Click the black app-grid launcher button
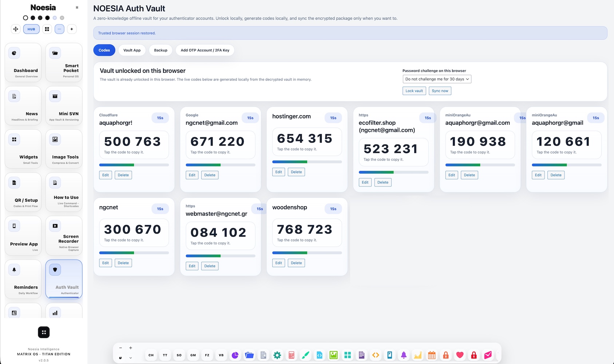Viewport: 614px width, 364px height. pos(44,332)
